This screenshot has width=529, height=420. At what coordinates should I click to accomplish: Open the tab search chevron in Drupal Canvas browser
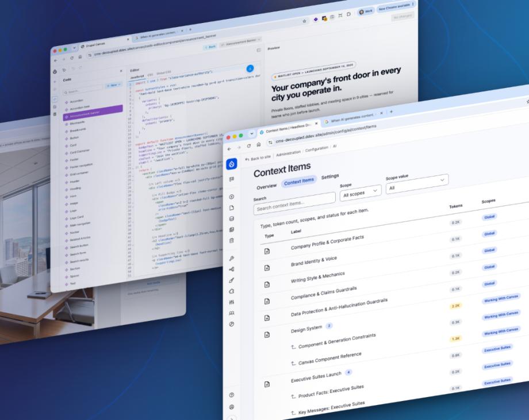[x=74, y=48]
